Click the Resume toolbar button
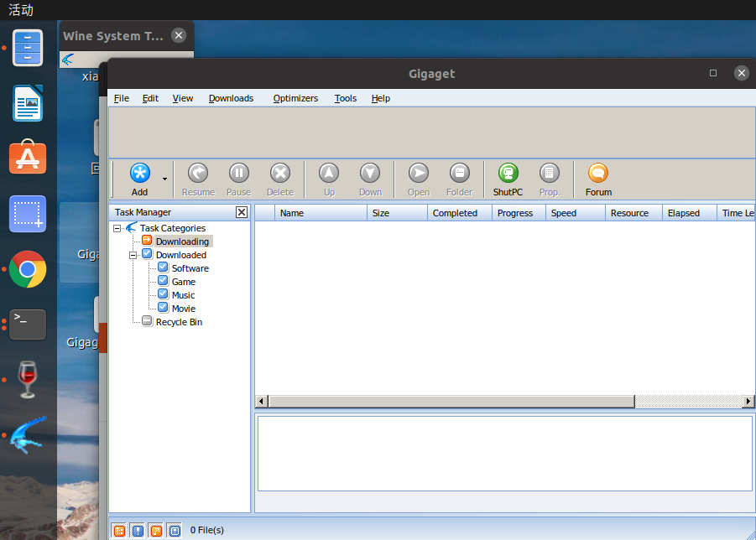This screenshot has width=756, height=540. point(198,179)
